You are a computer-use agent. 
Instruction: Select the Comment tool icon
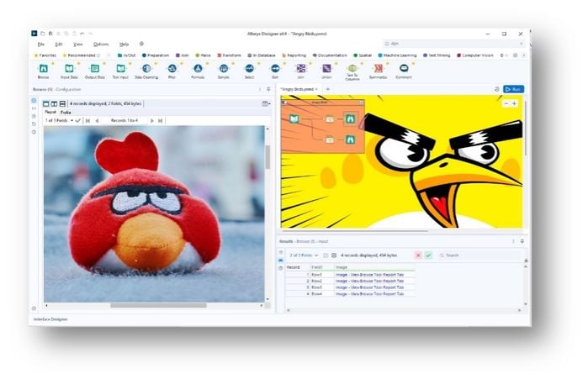point(404,69)
